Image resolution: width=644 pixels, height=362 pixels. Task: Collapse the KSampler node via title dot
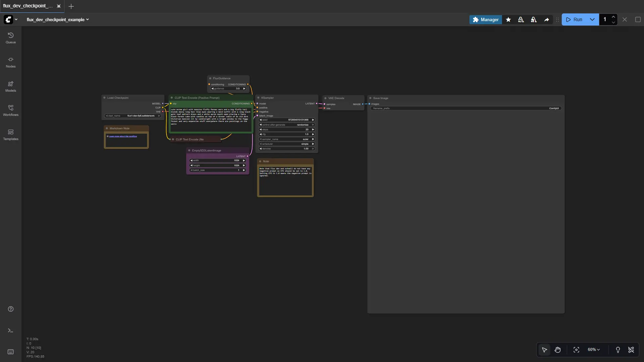pyautogui.click(x=258, y=98)
